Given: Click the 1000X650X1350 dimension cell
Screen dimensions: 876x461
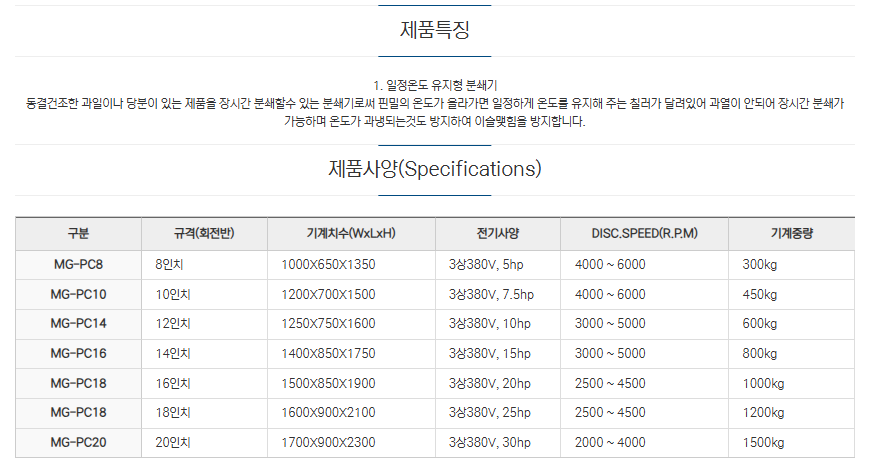Looking at the screenshot, I should 351,265.
